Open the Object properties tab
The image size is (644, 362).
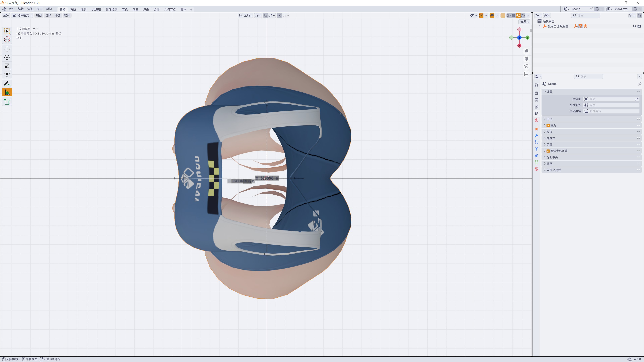click(x=536, y=129)
